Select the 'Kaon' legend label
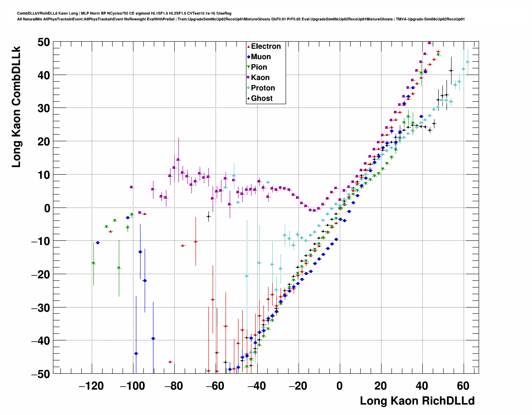Viewport: 532px width, 415px height. pos(260,77)
